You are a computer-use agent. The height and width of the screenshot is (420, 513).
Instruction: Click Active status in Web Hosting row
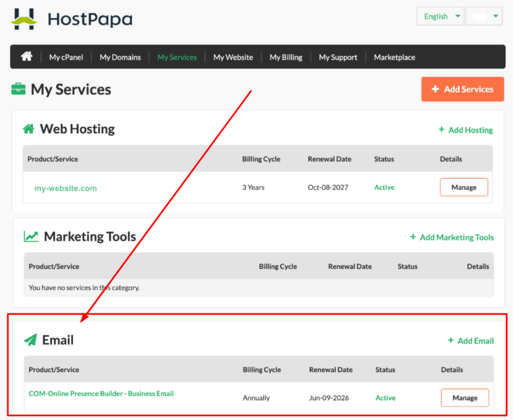click(x=384, y=187)
